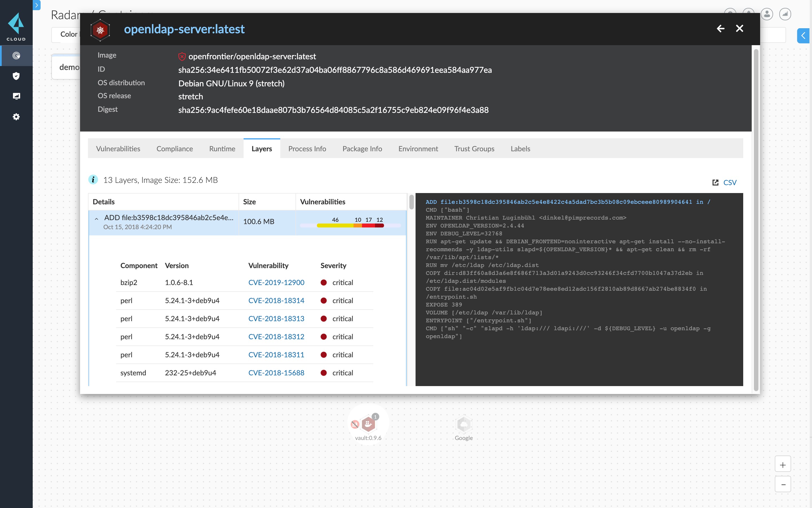Open the Environment tab
Image resolution: width=812 pixels, height=508 pixels.
coord(418,148)
